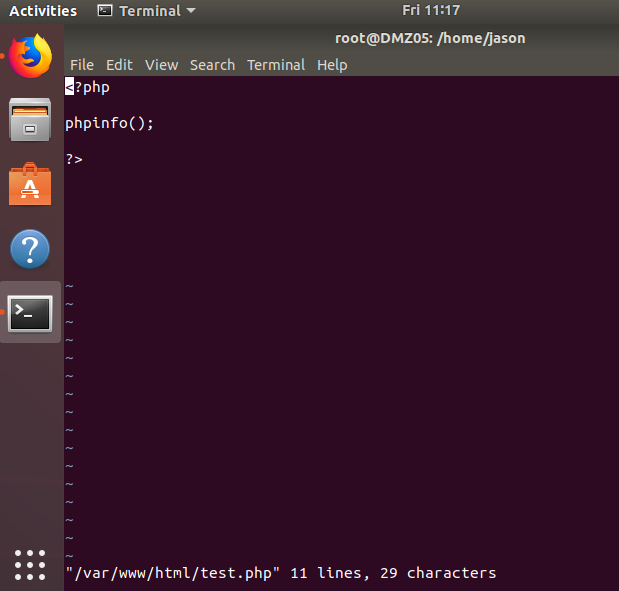The image size is (619, 591).
Task: Open the View menu
Action: (x=161, y=65)
